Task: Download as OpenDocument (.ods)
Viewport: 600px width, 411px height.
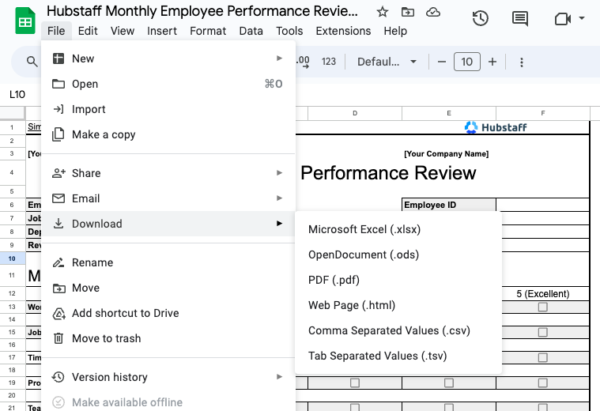Action: pos(398,254)
